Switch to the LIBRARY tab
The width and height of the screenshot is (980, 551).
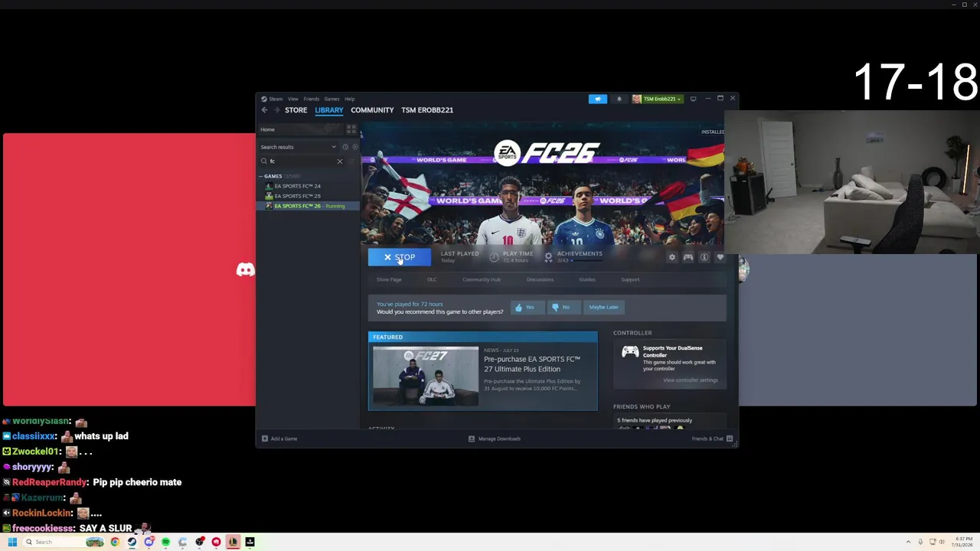pos(329,110)
